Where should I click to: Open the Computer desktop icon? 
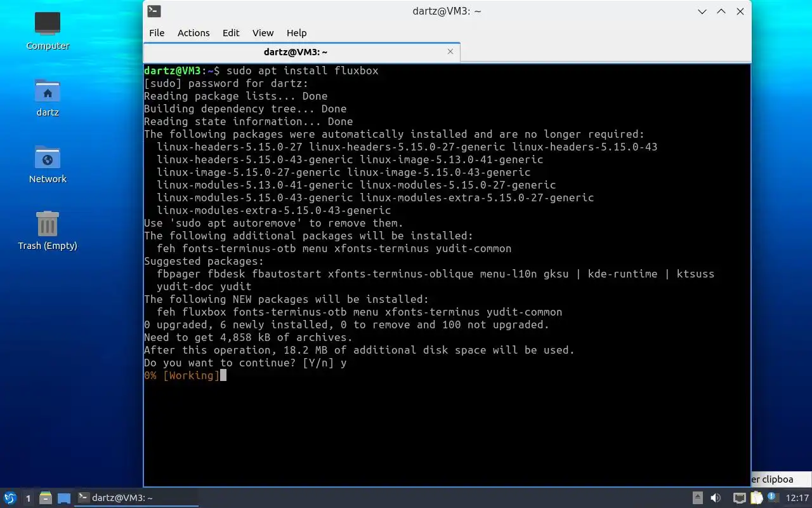pyautogui.click(x=48, y=30)
